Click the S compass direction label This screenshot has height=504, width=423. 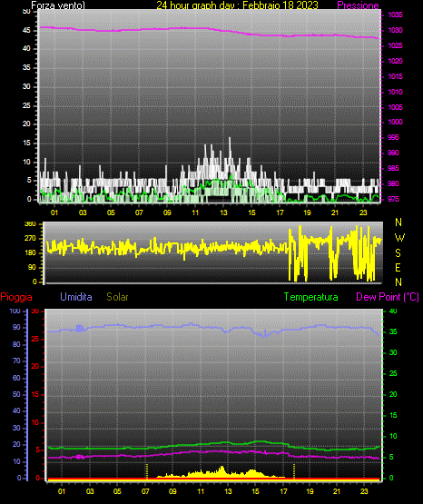tap(398, 253)
